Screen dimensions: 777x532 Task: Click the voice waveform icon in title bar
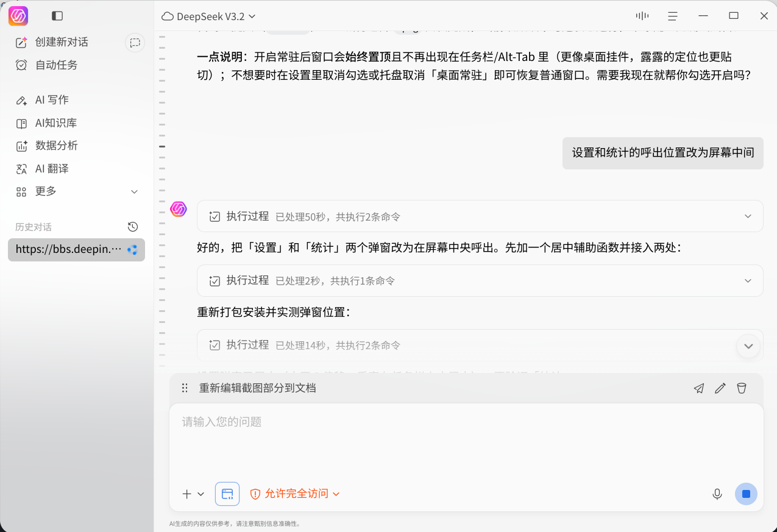click(x=642, y=16)
